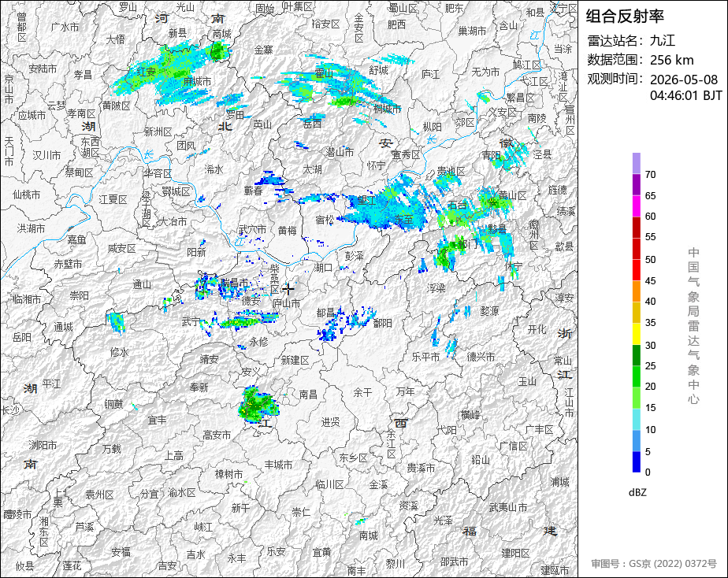The height and width of the screenshot is (578, 728).
Task: Click the 乐平市 city label
Action: point(425,357)
